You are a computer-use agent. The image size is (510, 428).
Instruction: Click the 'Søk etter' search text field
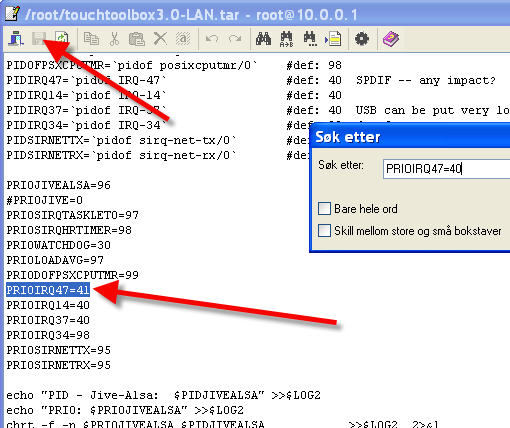(x=447, y=169)
